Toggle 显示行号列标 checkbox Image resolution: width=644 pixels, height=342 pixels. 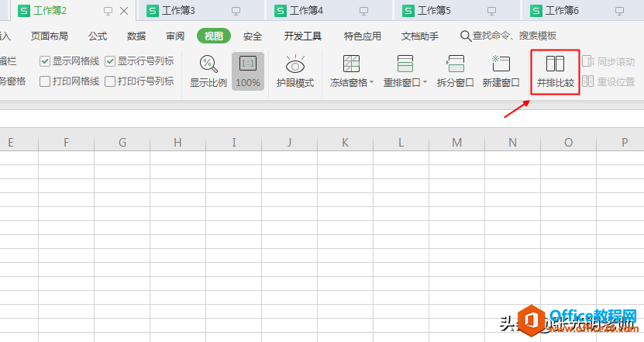(x=110, y=62)
